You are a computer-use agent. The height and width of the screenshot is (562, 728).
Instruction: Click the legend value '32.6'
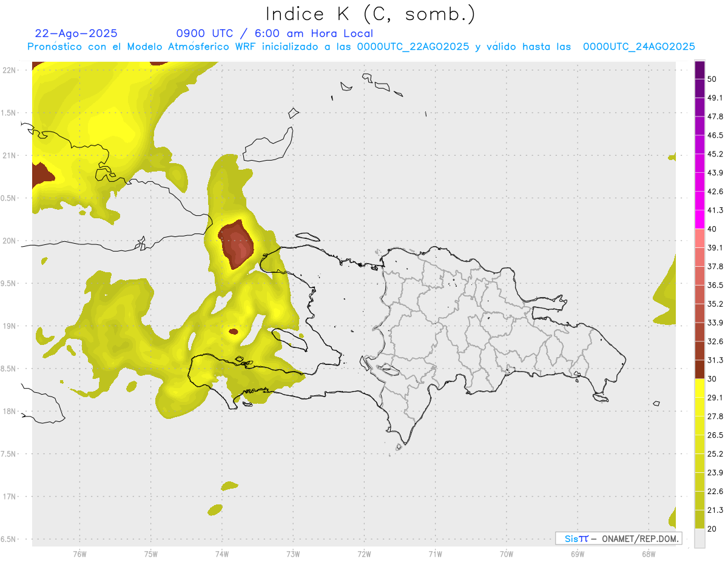pyautogui.click(x=715, y=341)
